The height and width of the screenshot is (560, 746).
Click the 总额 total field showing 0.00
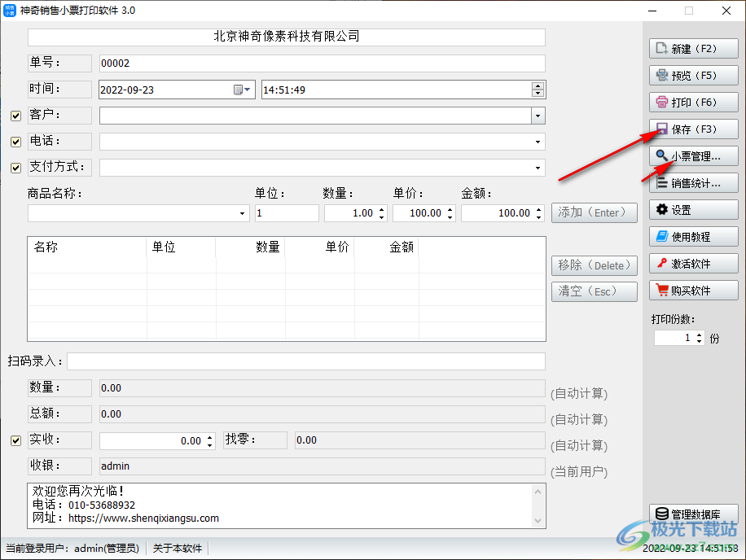(x=322, y=414)
